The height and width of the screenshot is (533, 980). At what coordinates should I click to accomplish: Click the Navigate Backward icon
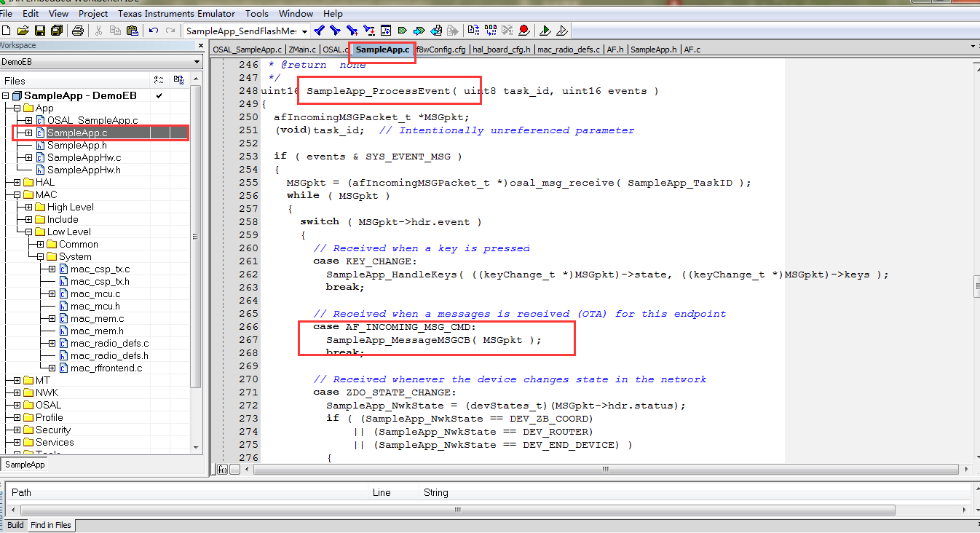click(436, 31)
